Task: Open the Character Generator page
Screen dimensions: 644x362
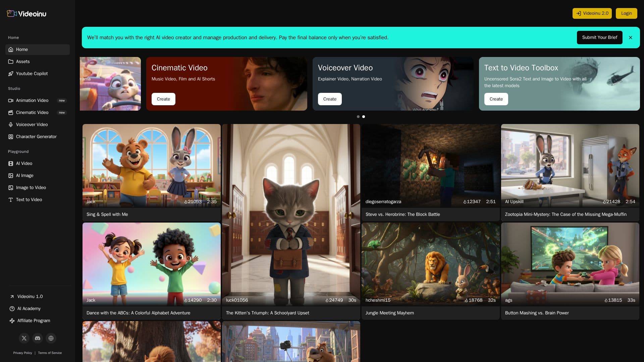Action: point(38,137)
